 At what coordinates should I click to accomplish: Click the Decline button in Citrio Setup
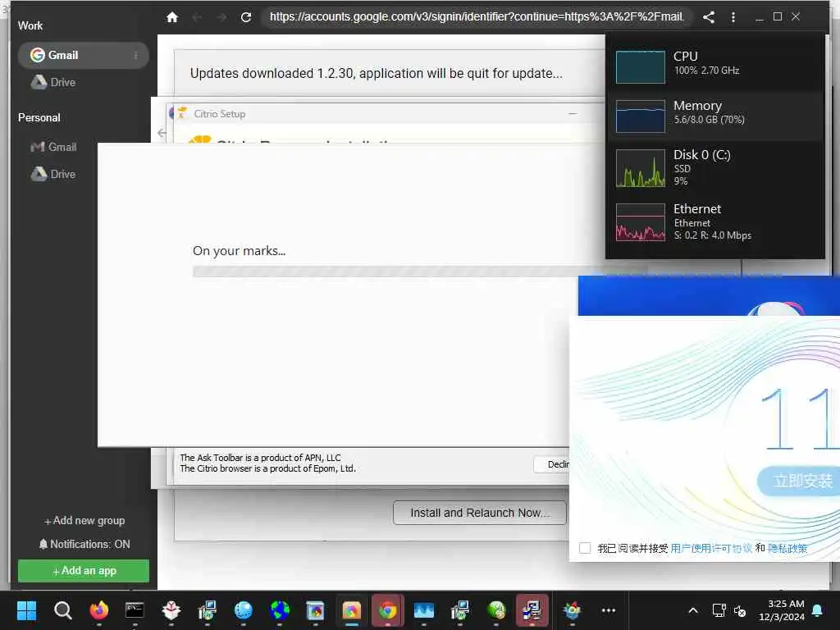(x=552, y=464)
